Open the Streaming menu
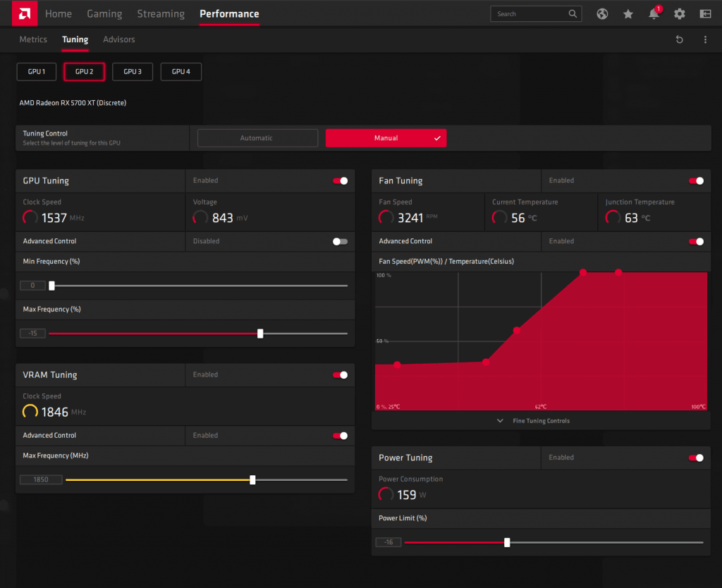This screenshot has height=588, width=722. pos(161,14)
